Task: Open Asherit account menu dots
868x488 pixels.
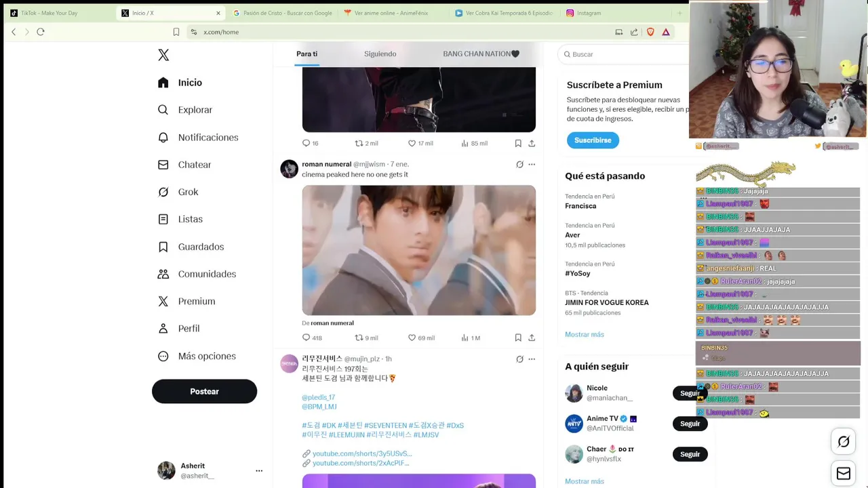Action: point(259,470)
